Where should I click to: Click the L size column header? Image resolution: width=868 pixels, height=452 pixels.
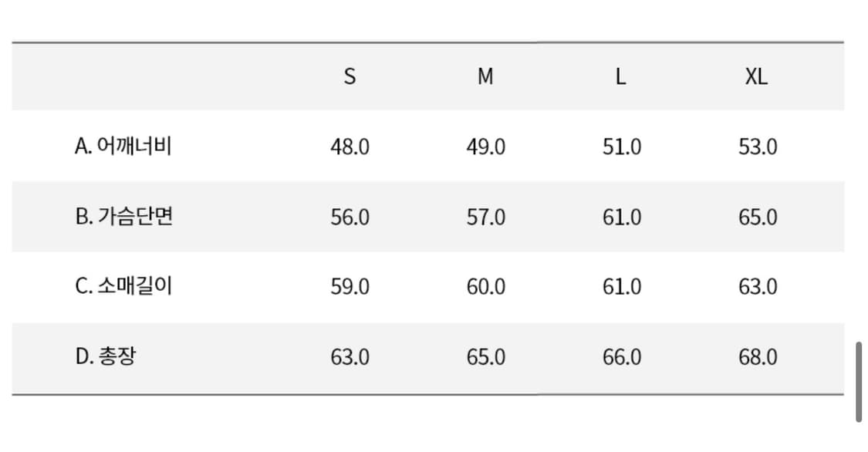pos(620,76)
